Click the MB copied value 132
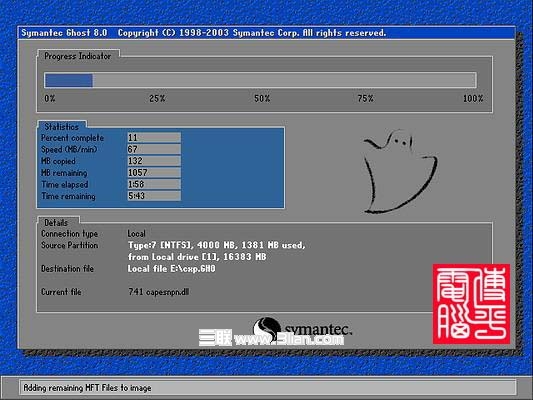The width and height of the screenshot is (533, 400). (x=154, y=161)
